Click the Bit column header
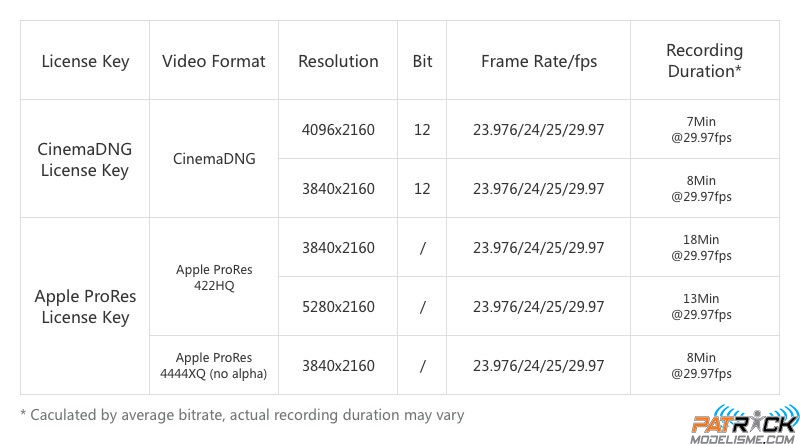This screenshot has height=444, width=800. (422, 61)
